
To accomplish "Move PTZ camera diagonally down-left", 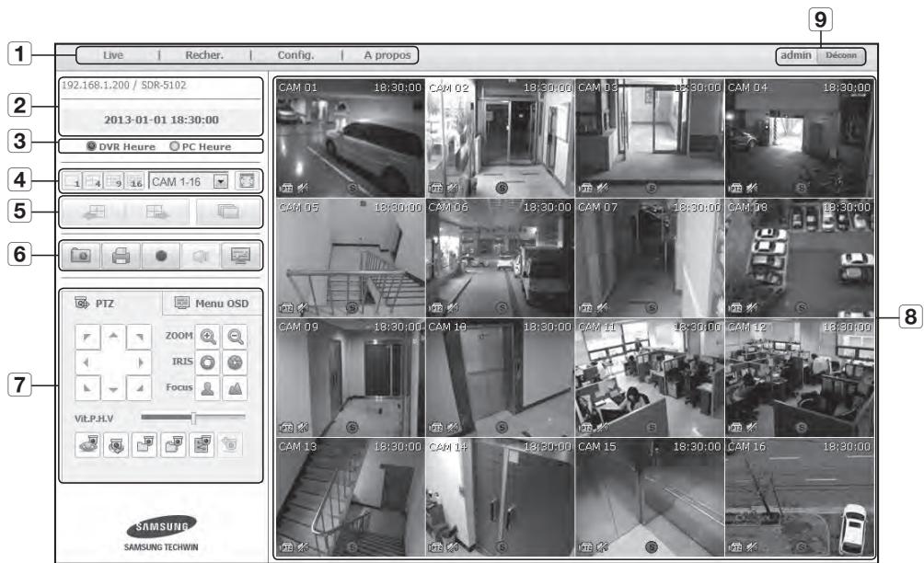I will pos(87,389).
